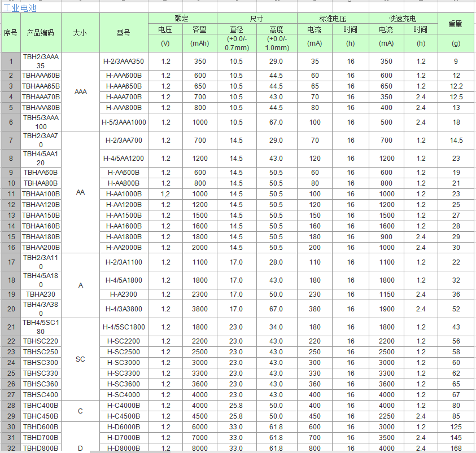
Task: Select model H-C4000B
Action: click(x=124, y=406)
